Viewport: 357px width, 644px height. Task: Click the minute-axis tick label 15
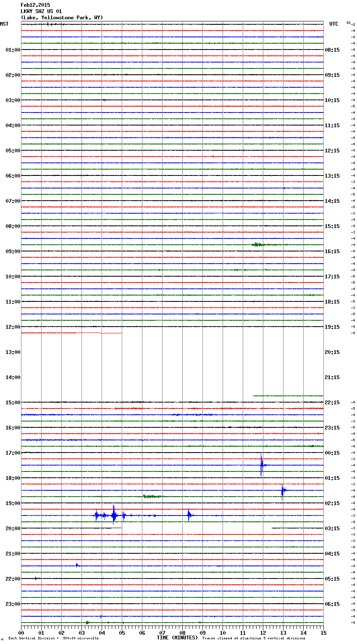323,633
